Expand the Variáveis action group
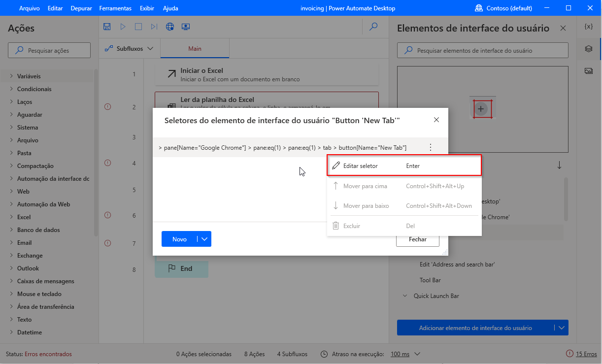This screenshot has height=364, width=602. coord(11,76)
